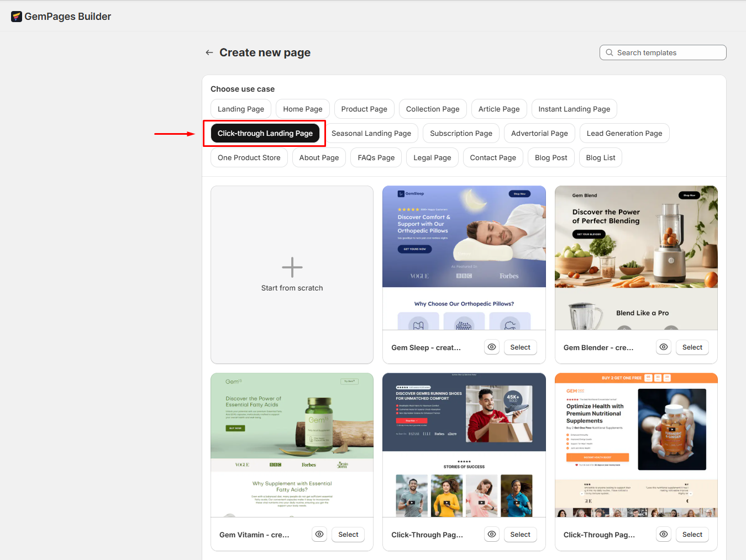Image resolution: width=746 pixels, height=560 pixels.
Task: Switch to the Contact Page use case
Action: click(x=492, y=157)
